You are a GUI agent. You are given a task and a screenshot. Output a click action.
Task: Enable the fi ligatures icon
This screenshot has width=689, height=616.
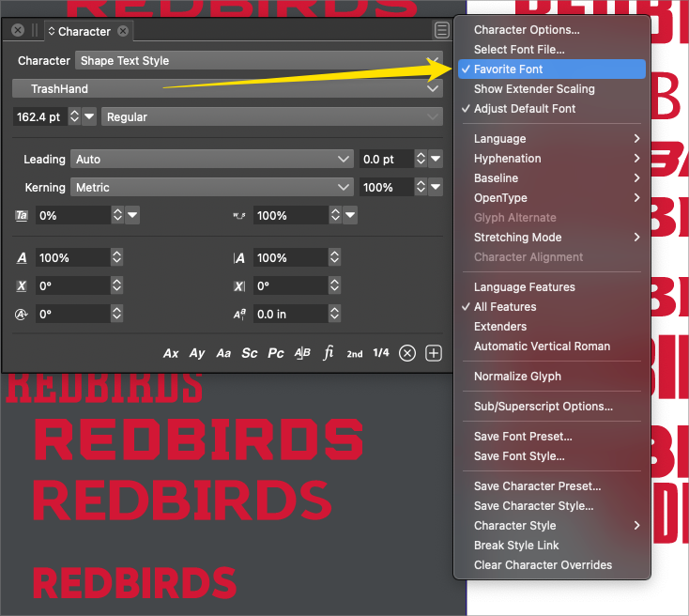click(x=329, y=353)
